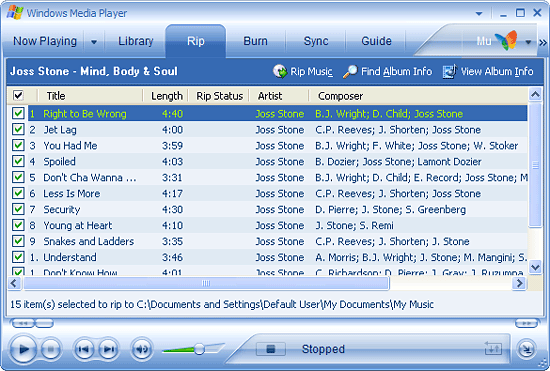Uncheck the Less Is More checkbox
This screenshot has height=371, width=550.
pos(18,193)
